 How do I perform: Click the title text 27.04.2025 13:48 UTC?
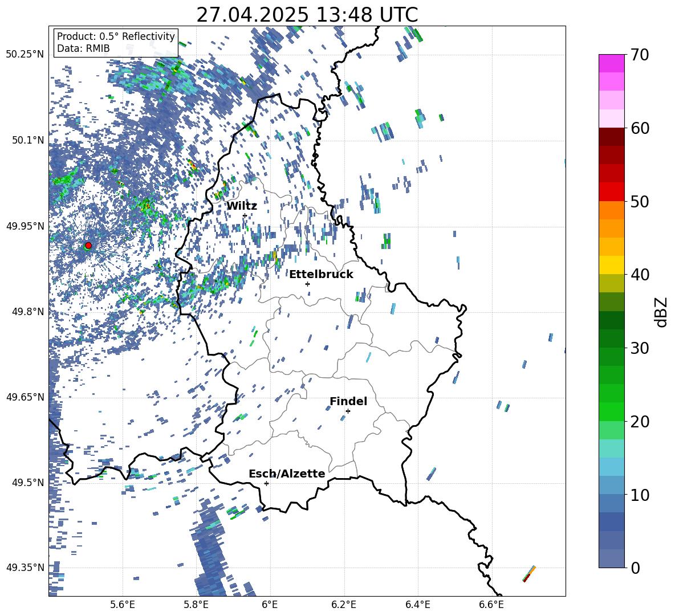307,15
